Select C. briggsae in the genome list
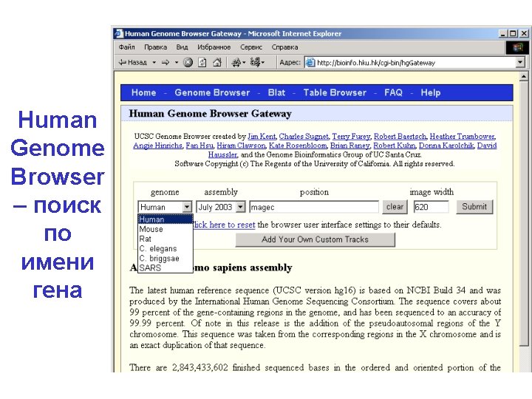The image size is (532, 399). tap(166, 258)
